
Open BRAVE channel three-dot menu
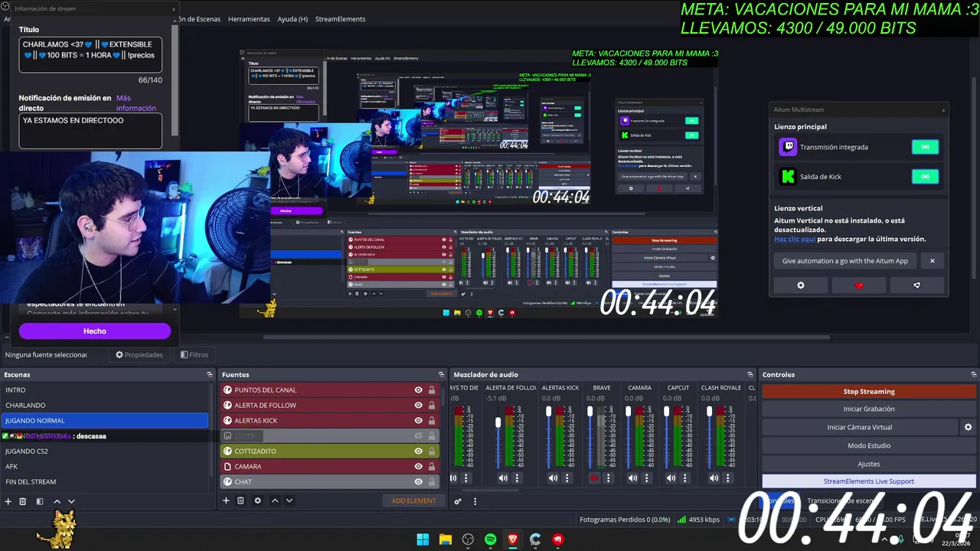click(x=609, y=478)
